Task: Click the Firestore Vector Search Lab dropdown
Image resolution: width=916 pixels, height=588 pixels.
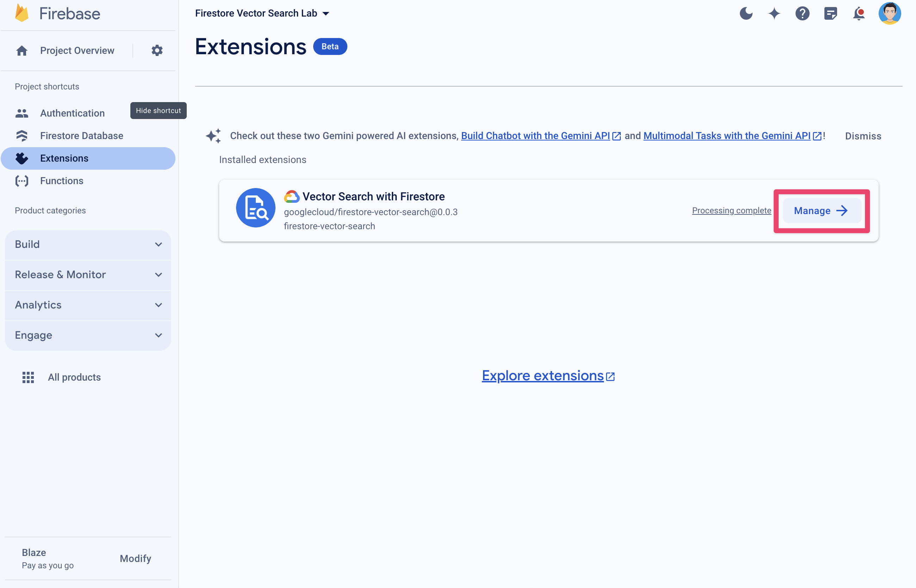Action: point(262,13)
